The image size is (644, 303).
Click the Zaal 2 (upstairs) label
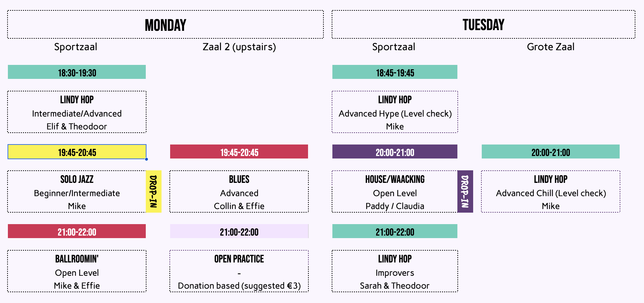[x=239, y=47]
